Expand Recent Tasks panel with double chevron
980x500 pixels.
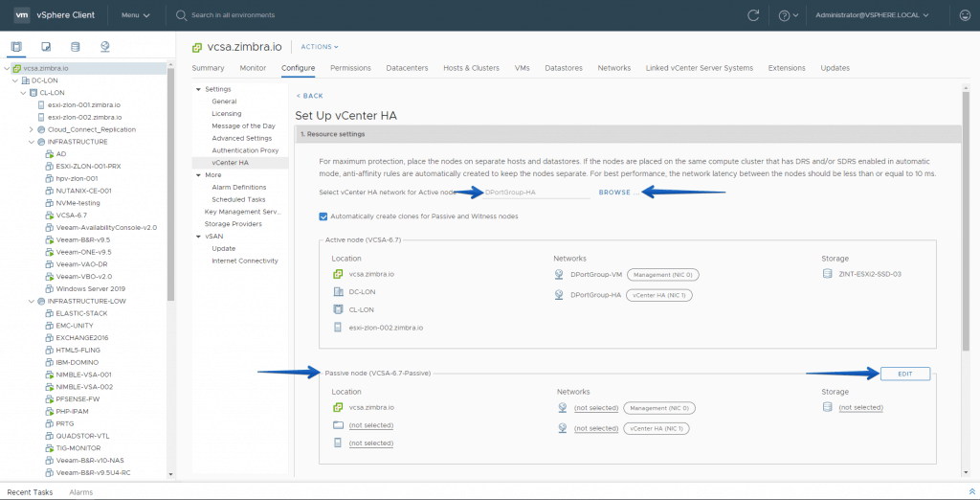click(970, 492)
